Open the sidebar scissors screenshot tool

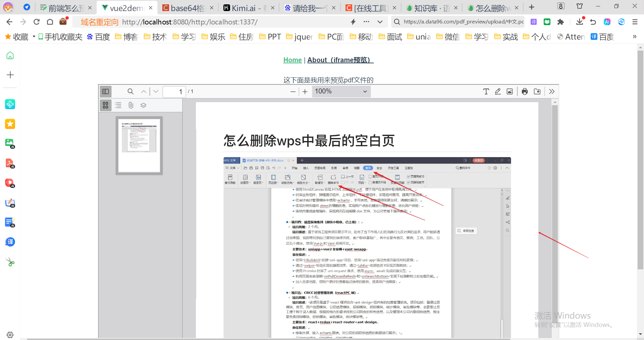click(x=10, y=262)
